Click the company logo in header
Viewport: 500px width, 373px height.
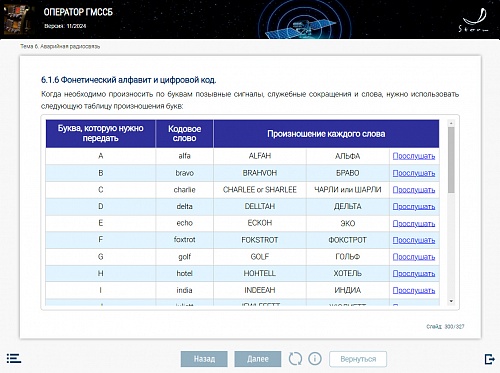click(x=474, y=20)
